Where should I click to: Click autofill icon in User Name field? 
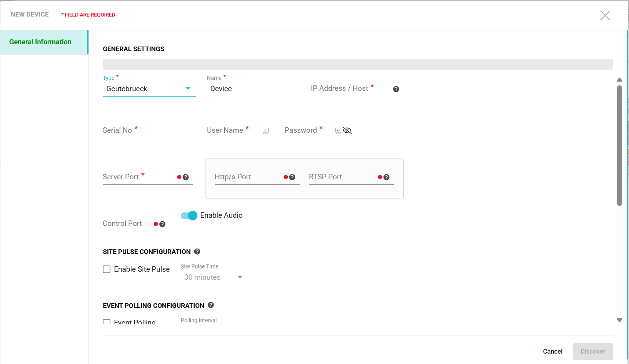265,131
